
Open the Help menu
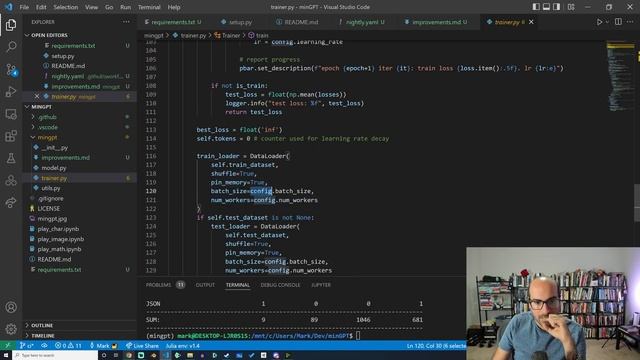click(174, 7)
